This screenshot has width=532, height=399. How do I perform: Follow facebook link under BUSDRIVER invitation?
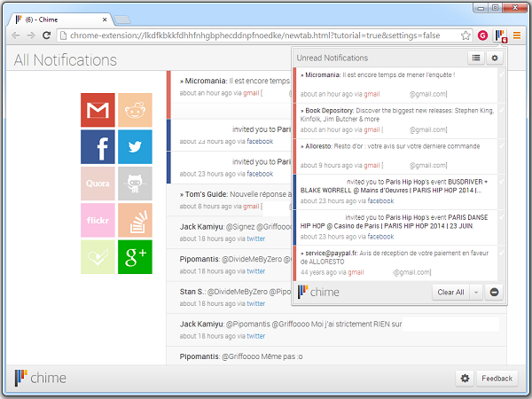pos(380,201)
